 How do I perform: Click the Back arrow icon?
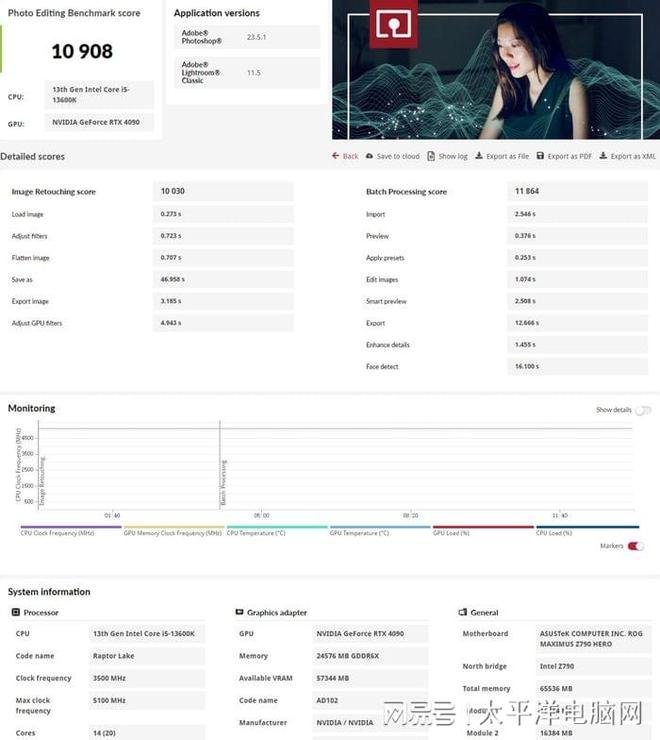[x=336, y=156]
